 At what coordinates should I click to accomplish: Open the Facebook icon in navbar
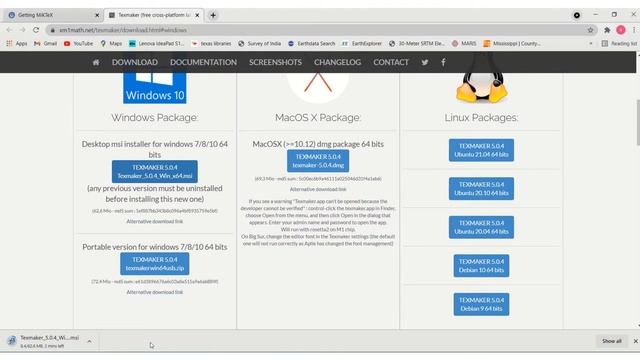click(443, 62)
